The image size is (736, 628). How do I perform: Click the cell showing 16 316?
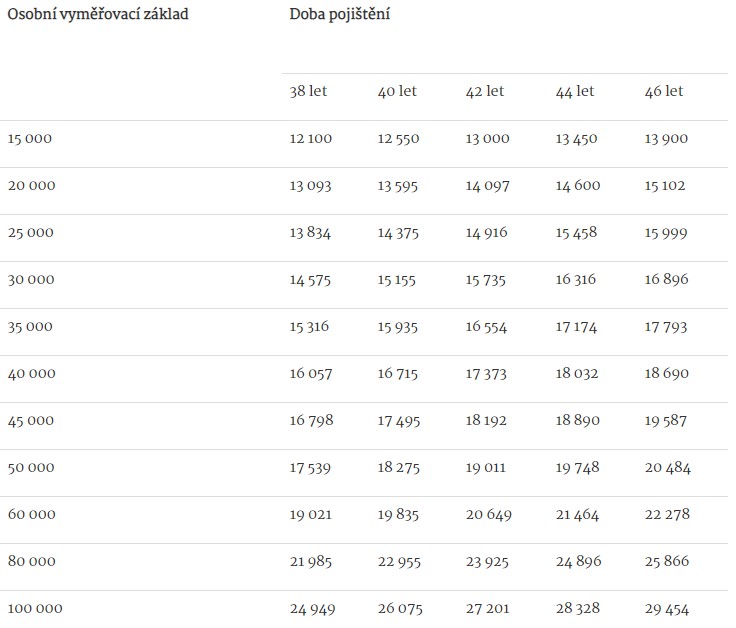click(x=576, y=280)
